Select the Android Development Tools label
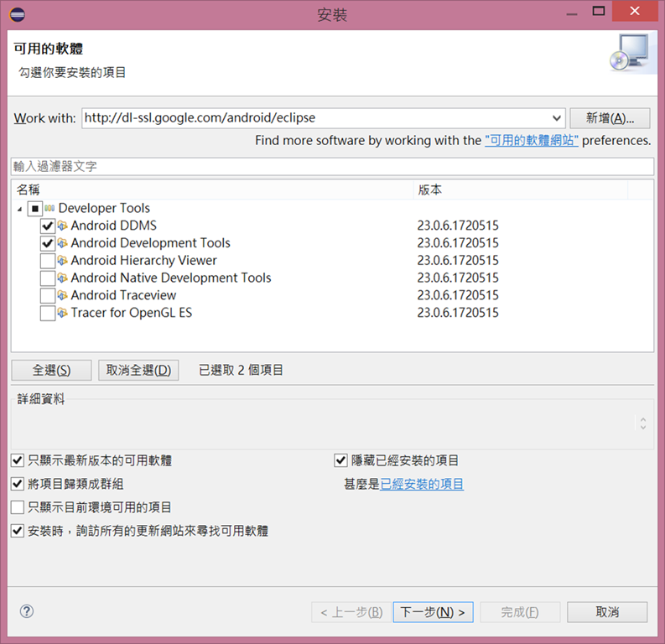Screen dimensions: 665x644 click(x=151, y=243)
